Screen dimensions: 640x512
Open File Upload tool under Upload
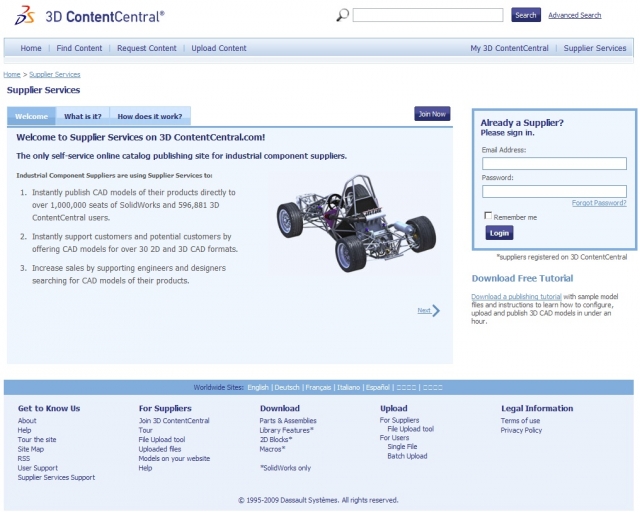point(411,429)
